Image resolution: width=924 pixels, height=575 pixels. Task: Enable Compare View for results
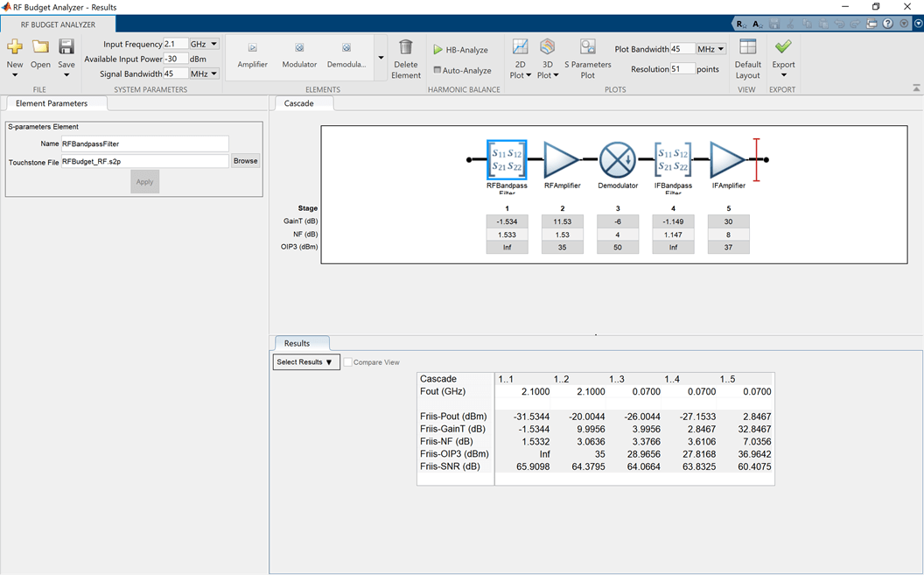coord(347,361)
